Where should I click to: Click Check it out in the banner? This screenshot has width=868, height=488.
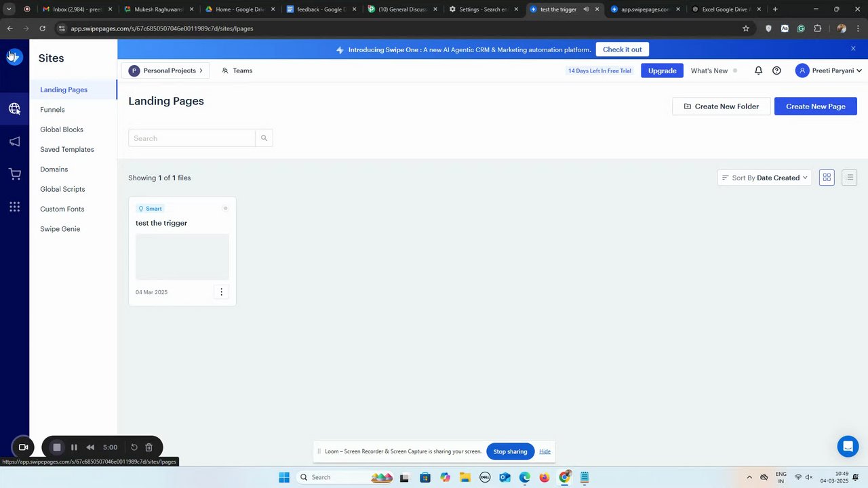[x=622, y=49]
